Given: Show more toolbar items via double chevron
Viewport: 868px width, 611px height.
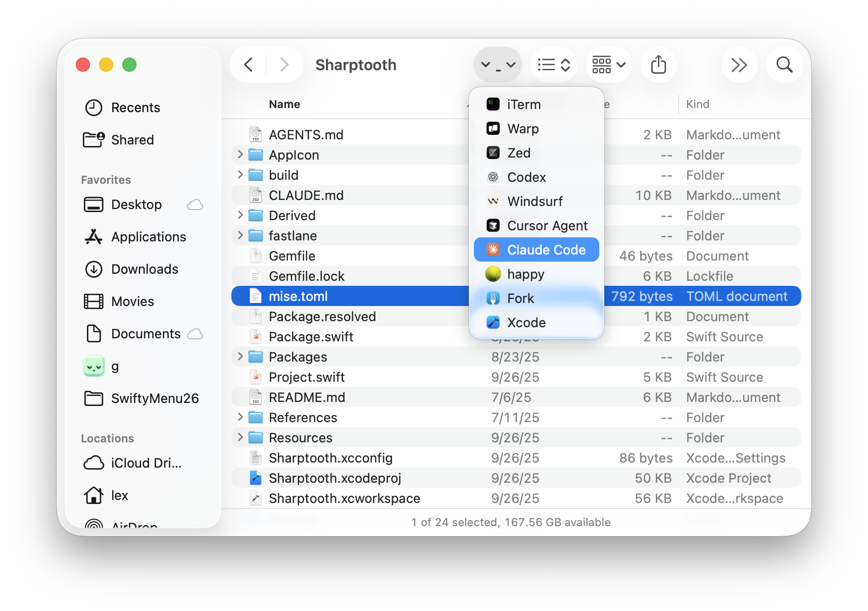Looking at the screenshot, I should click(739, 65).
